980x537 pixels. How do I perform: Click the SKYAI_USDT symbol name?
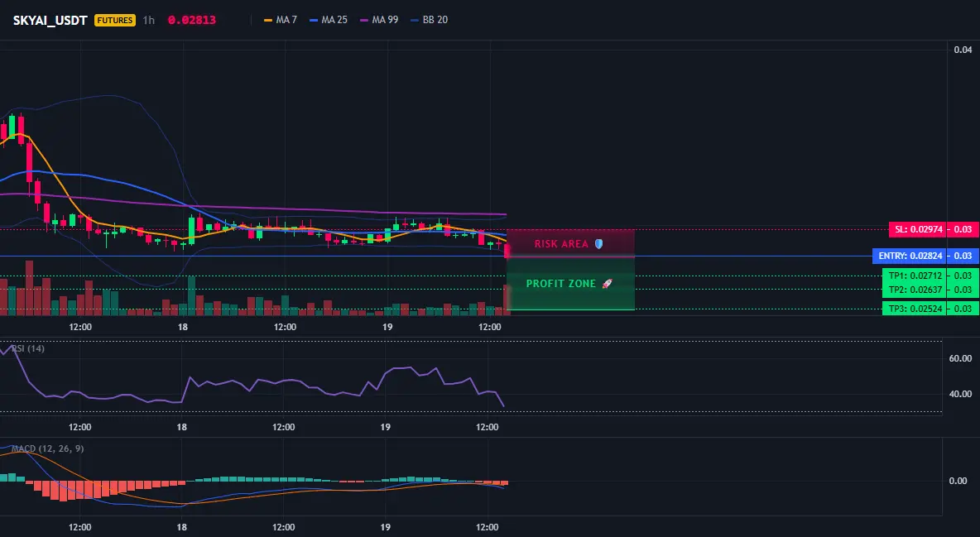[x=50, y=20]
